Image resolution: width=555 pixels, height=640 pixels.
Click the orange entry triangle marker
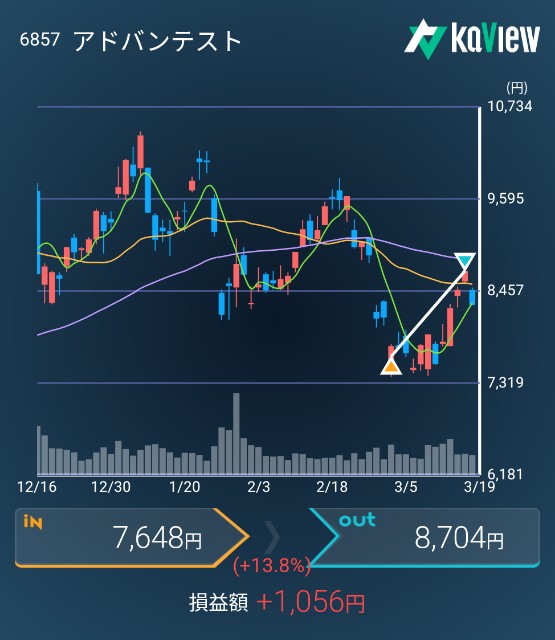[391, 367]
